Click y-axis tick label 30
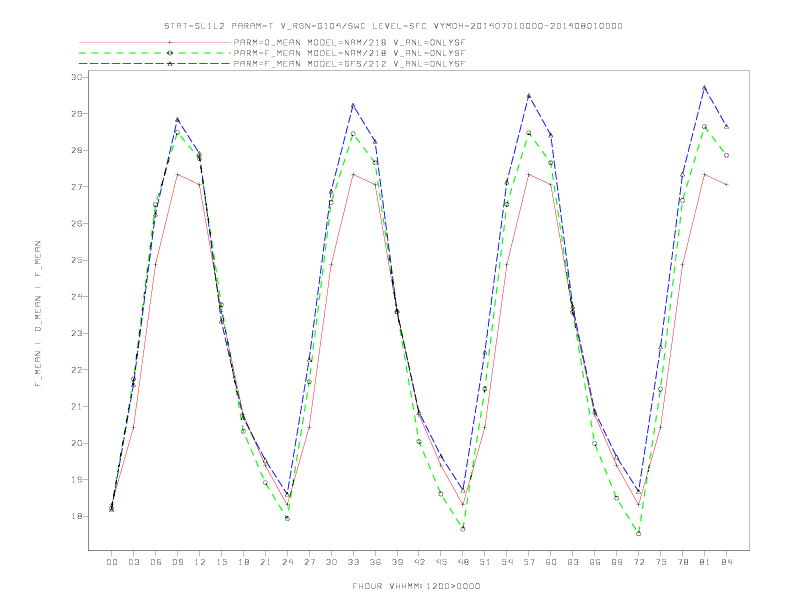792x612 pixels. [77, 77]
